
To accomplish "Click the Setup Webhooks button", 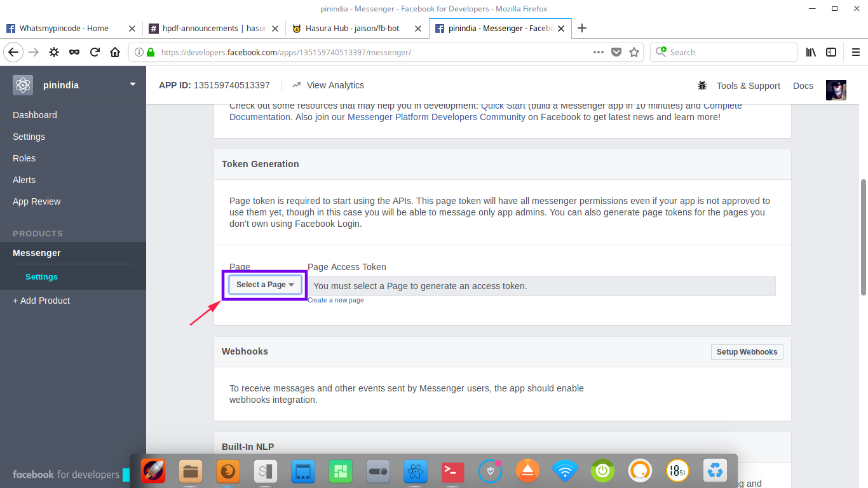I will coord(747,352).
